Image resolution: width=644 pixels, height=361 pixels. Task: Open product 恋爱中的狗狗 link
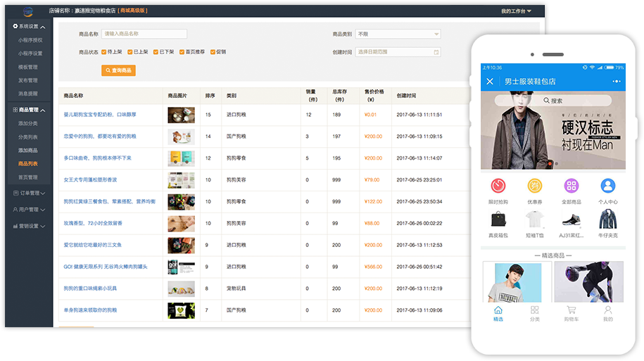[x=100, y=137]
